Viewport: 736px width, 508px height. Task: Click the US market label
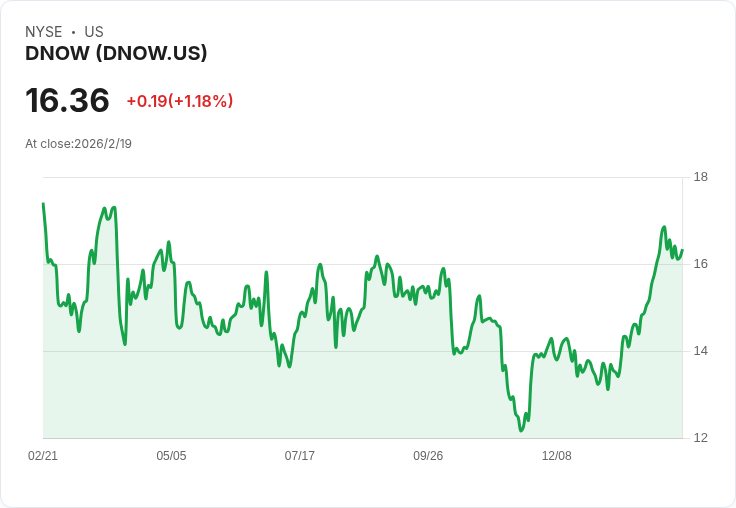(x=94, y=32)
